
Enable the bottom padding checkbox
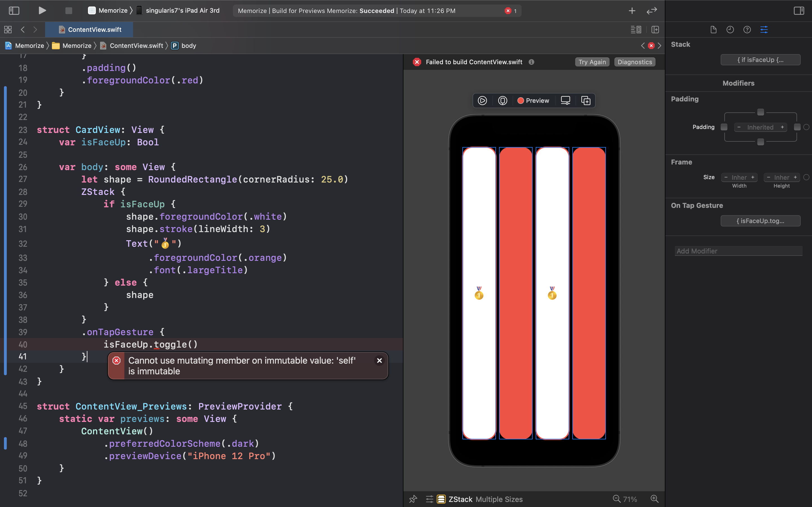click(761, 142)
